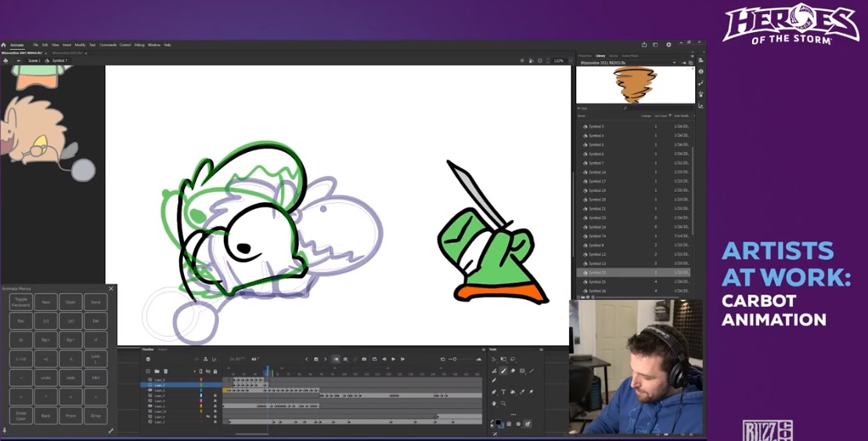The height and width of the screenshot is (441, 868).
Task: Click the New Layer icon in timeline
Action: click(x=148, y=371)
